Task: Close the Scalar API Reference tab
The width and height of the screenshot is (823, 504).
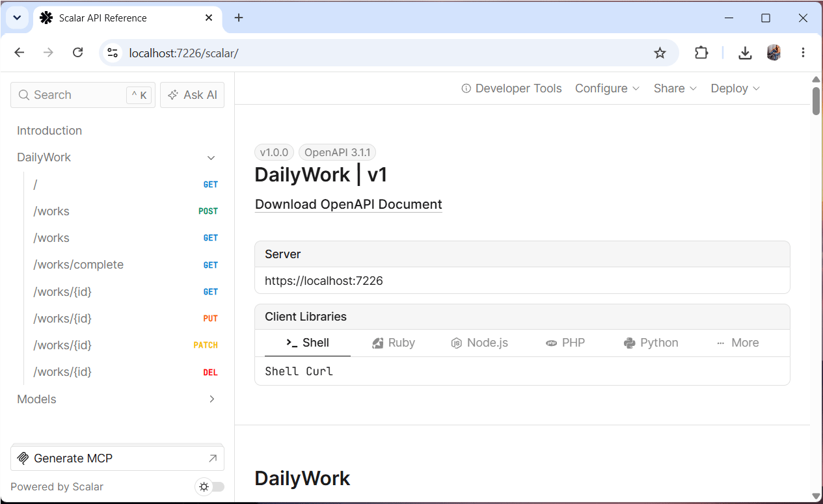Action: point(209,18)
